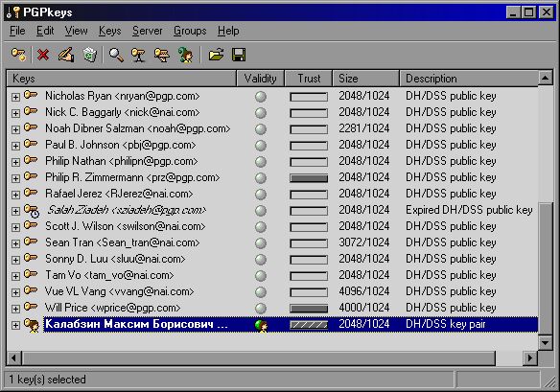Click Expired DH/DSS public key description
Screen dimensions: 560x392
(x=469, y=210)
